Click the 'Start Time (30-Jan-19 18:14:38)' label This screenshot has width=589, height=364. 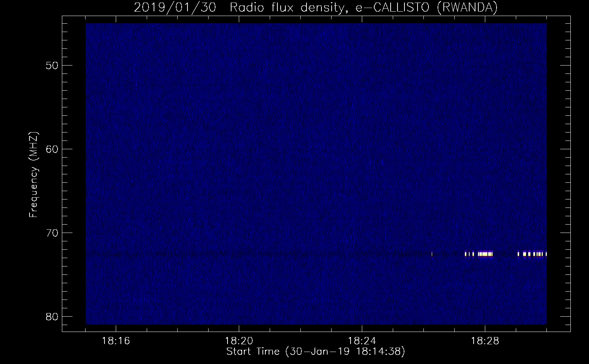pos(316,352)
